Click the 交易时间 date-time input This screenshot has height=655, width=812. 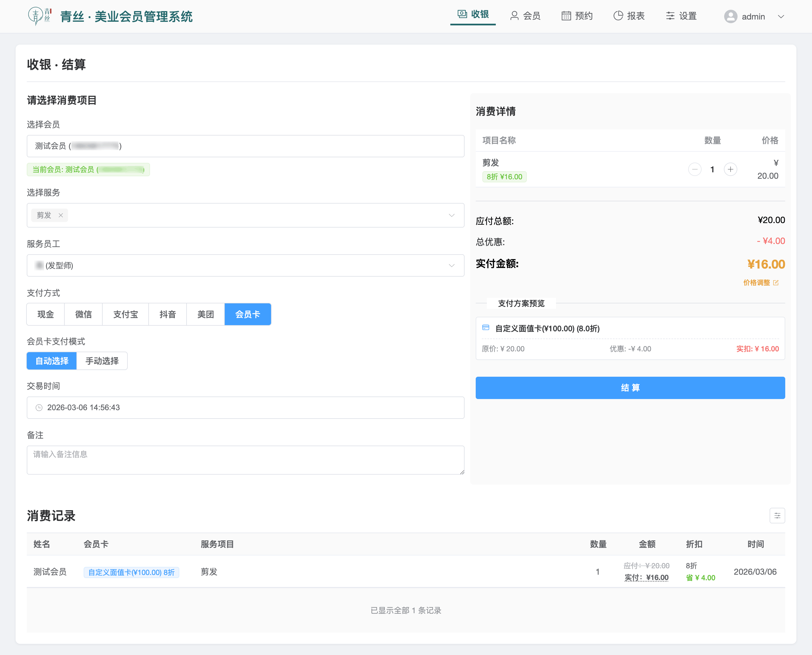click(245, 408)
